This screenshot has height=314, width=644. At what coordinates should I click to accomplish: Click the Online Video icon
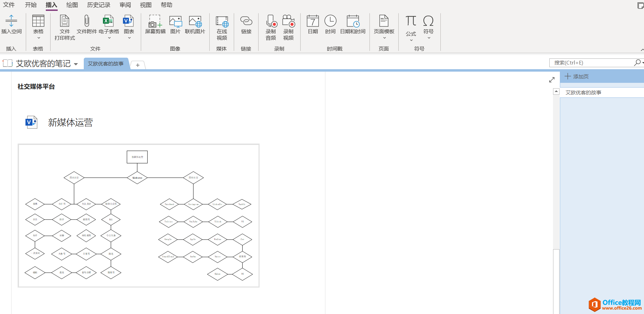[x=222, y=22]
